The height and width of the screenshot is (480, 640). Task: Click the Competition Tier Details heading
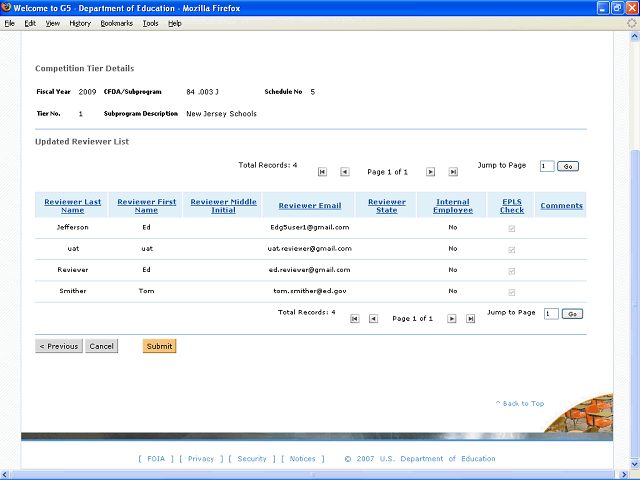(84, 68)
